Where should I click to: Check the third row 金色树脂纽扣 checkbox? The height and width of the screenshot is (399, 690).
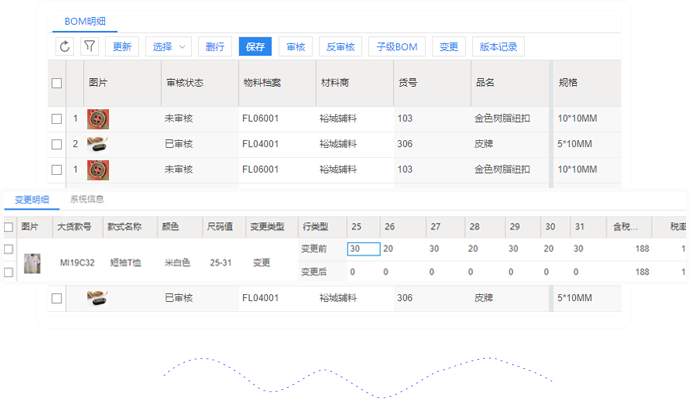(57, 170)
